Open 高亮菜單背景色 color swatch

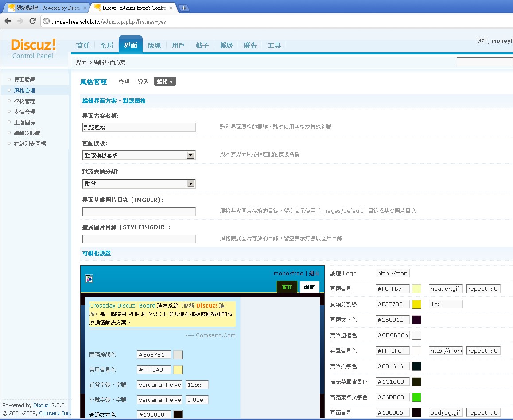416,382
